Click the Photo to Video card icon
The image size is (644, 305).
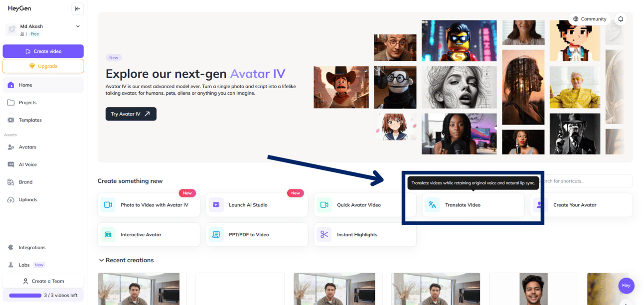tap(108, 205)
